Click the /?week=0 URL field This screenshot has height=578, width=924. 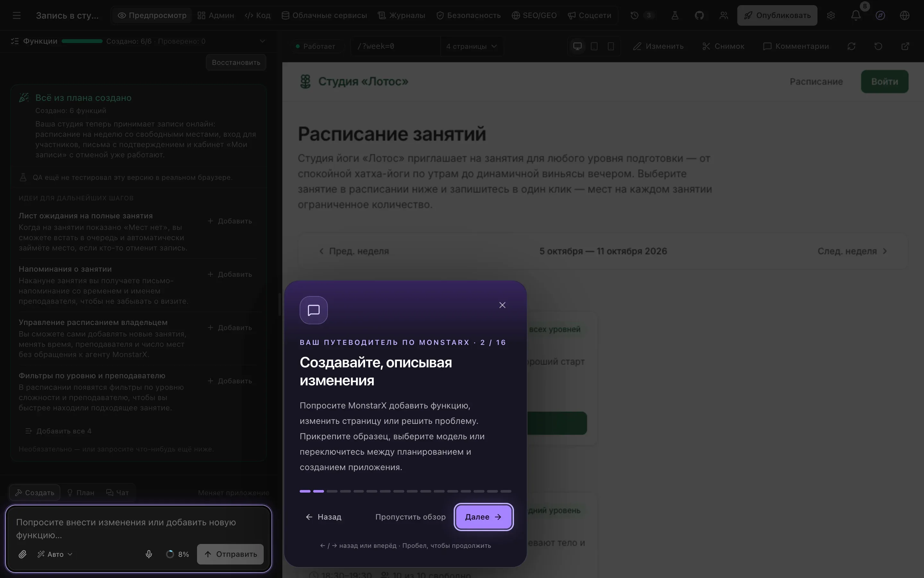[x=395, y=46]
